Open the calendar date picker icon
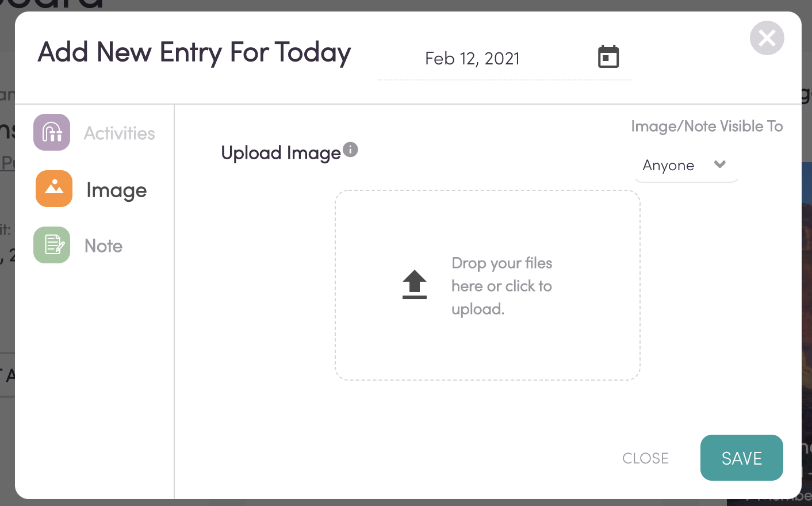The image size is (812, 506). [608, 56]
